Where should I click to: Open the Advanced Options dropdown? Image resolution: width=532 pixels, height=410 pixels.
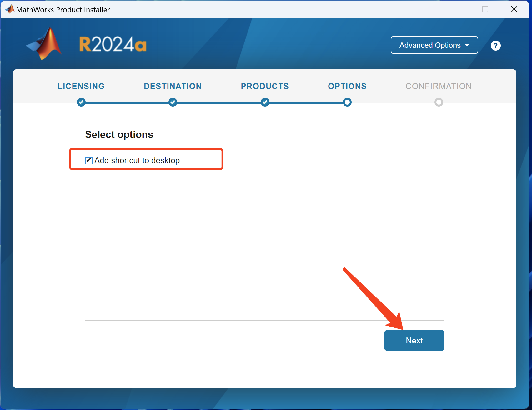434,45
